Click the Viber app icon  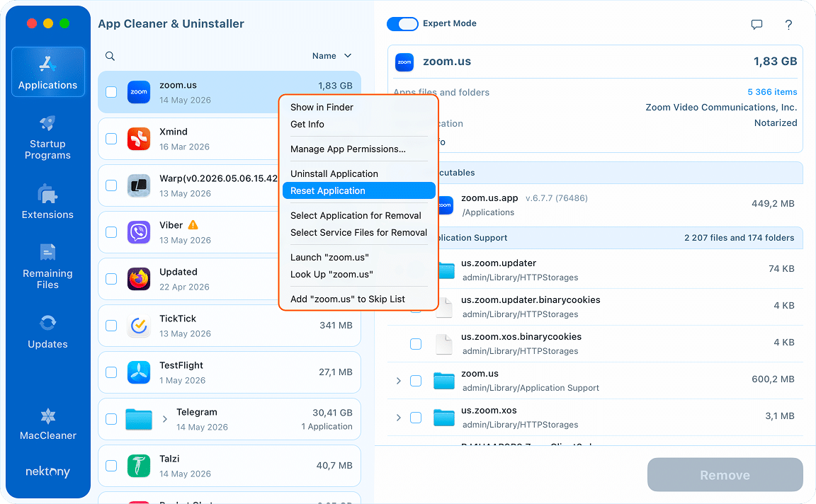[139, 232]
